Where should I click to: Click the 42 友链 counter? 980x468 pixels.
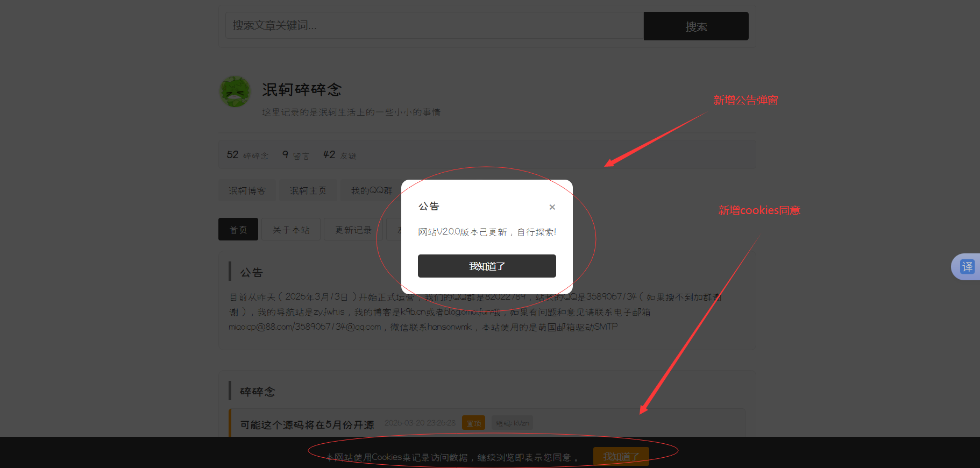[339, 155]
